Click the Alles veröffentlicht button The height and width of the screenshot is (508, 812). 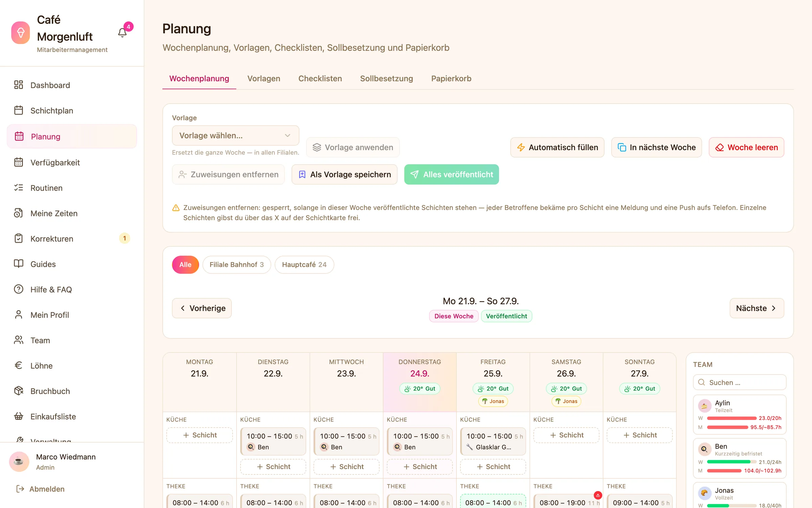451,174
